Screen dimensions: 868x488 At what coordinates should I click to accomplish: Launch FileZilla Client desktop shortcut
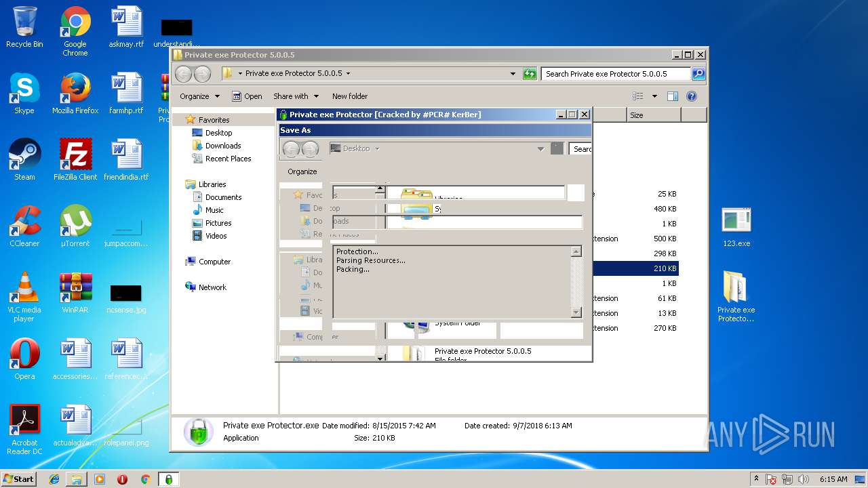point(75,161)
